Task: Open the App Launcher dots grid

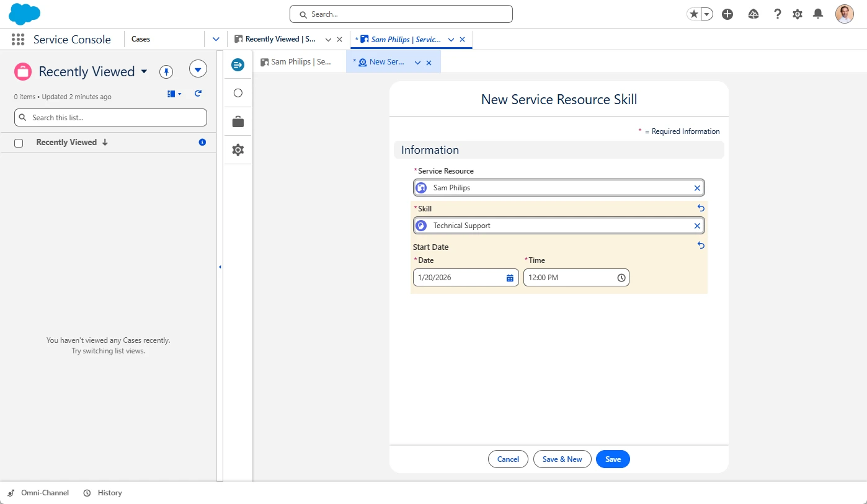Action: coord(18,39)
